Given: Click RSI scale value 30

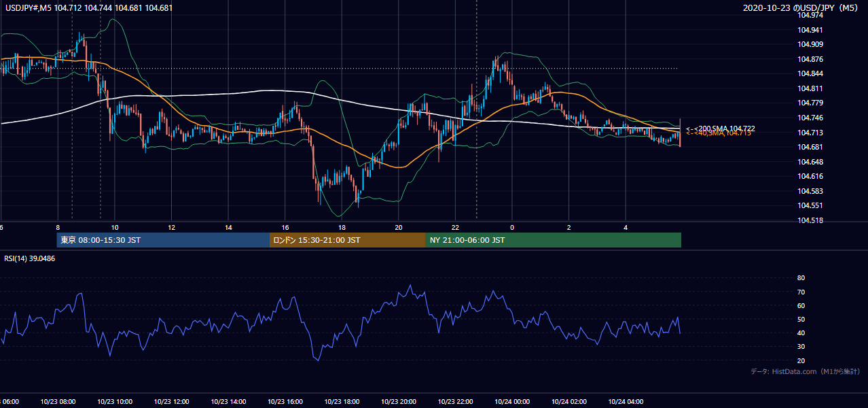Looking at the screenshot, I should coord(801,347).
